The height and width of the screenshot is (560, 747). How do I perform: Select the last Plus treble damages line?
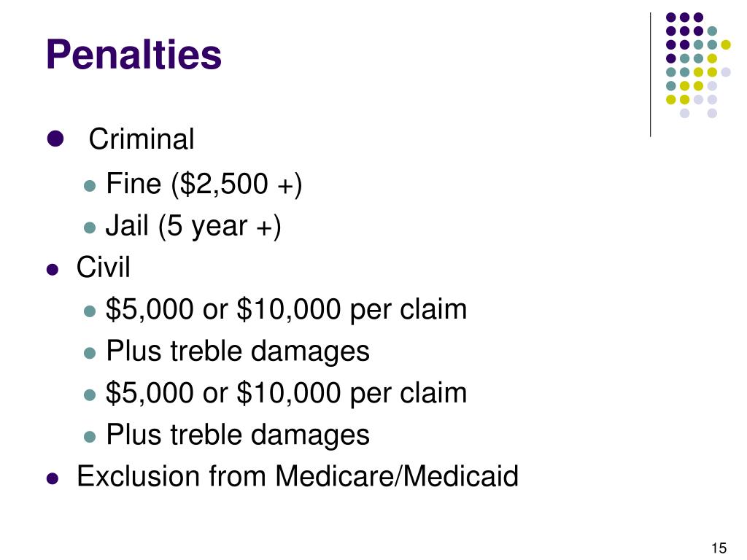click(238, 435)
